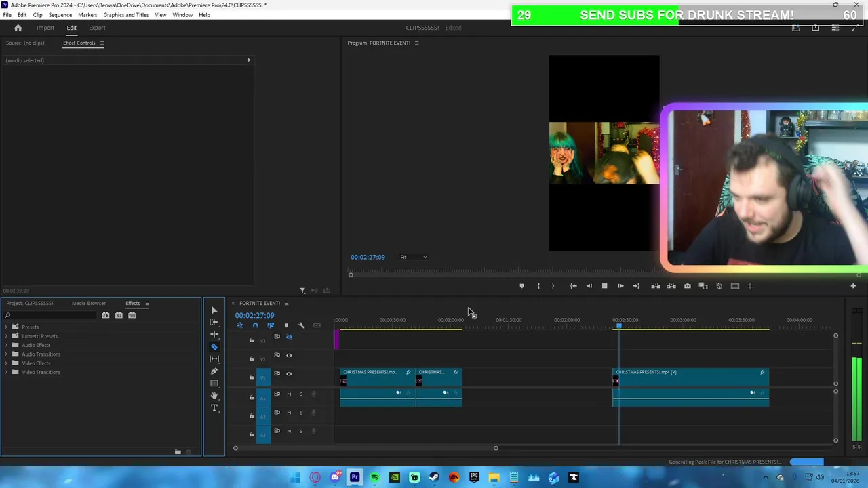
Task: Click the Extract button
Action: tap(671, 286)
